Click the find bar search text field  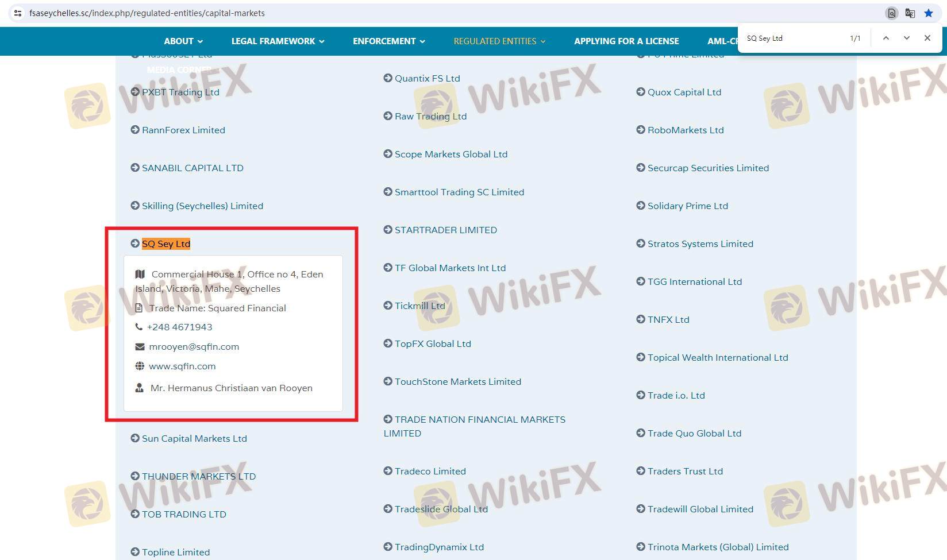point(793,38)
